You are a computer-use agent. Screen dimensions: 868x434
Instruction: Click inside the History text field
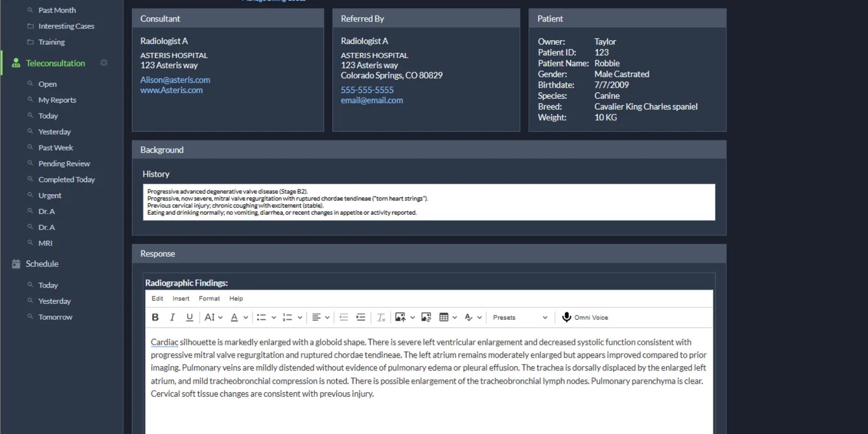pyautogui.click(x=429, y=202)
